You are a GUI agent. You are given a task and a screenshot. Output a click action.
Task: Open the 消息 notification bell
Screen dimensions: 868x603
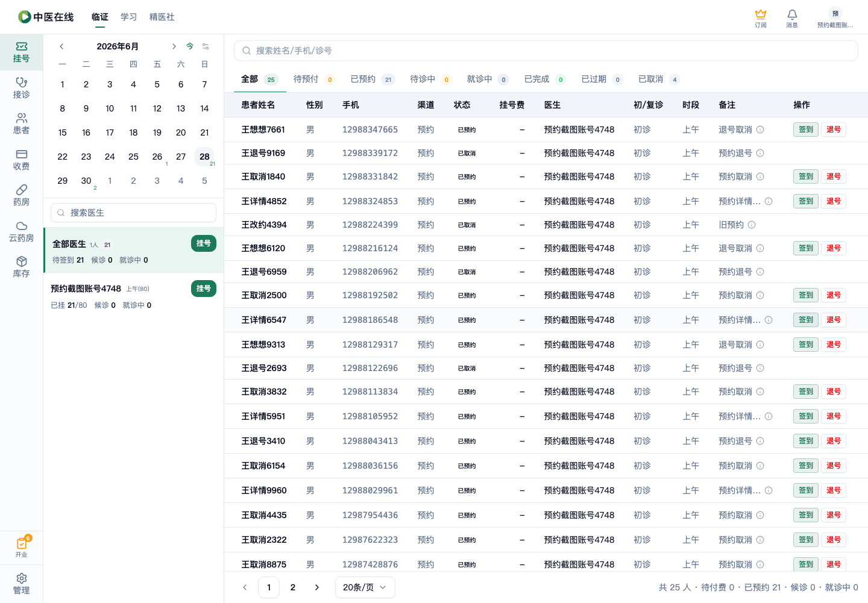[x=792, y=18]
